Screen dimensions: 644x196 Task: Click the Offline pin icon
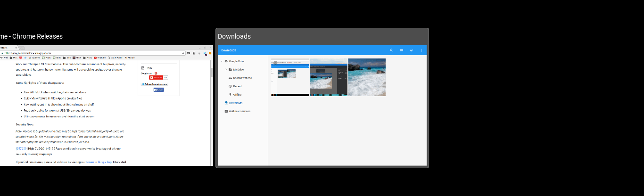click(x=230, y=94)
